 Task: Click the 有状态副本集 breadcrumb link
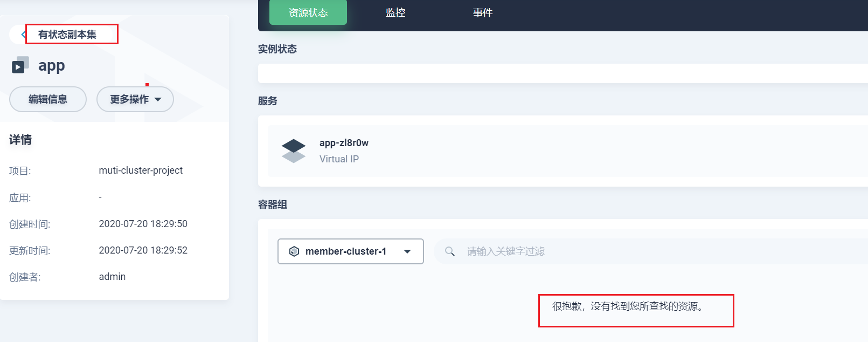click(67, 35)
